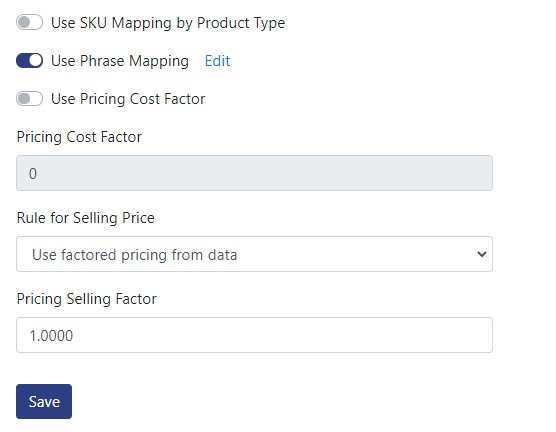This screenshot has width=556, height=432.
Task: Click the 'Use SKU Mapping by Product Type' label
Action: (168, 23)
